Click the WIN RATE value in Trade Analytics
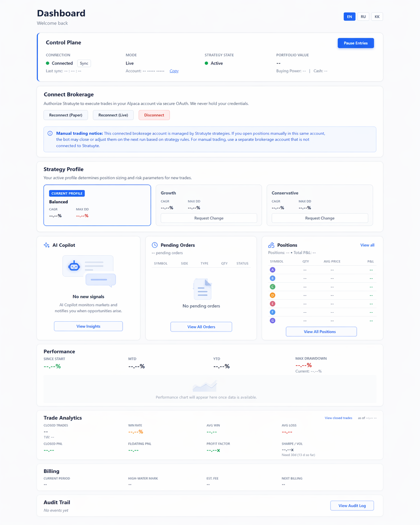Screen dimensions: 420x525 click(136, 432)
